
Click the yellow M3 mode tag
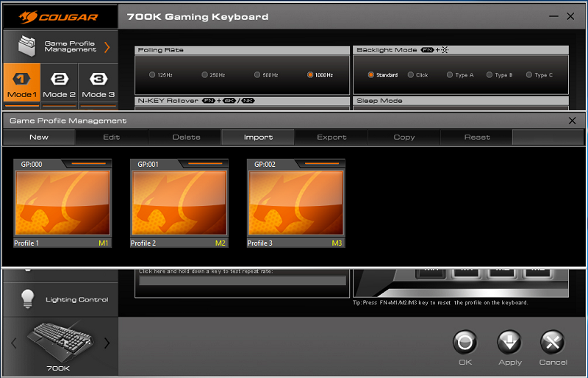pos(337,243)
